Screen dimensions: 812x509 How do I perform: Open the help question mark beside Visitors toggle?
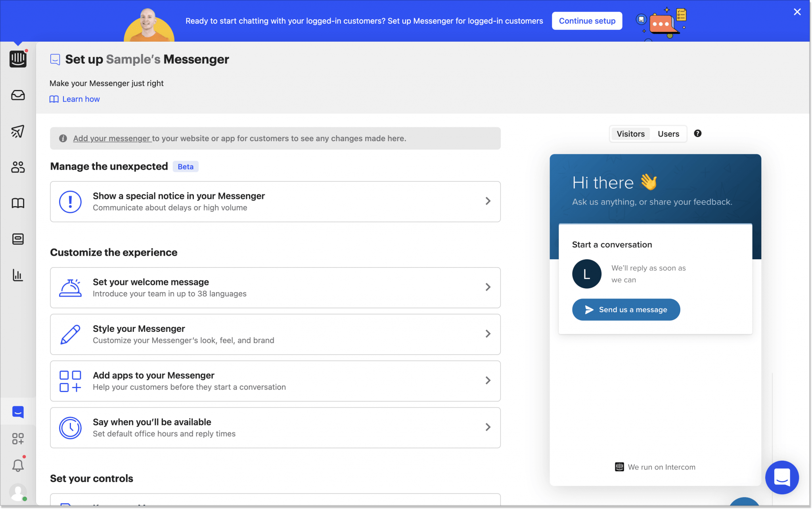pos(698,134)
